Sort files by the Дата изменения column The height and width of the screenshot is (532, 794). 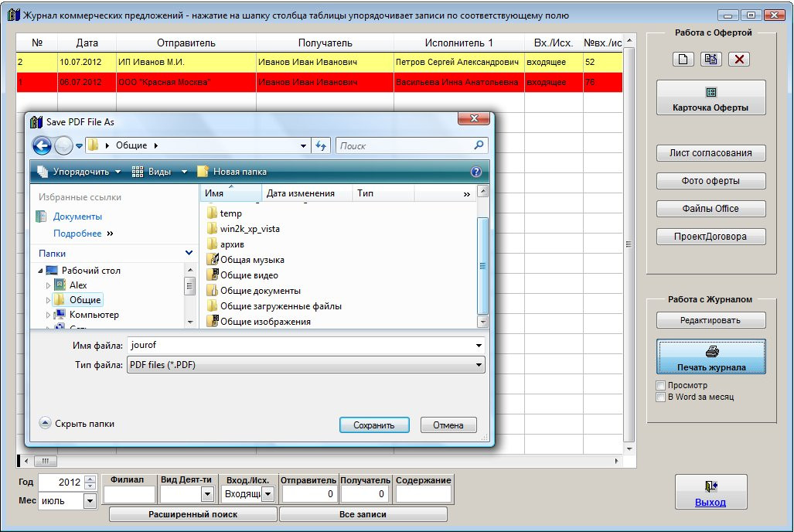pyautogui.click(x=306, y=193)
